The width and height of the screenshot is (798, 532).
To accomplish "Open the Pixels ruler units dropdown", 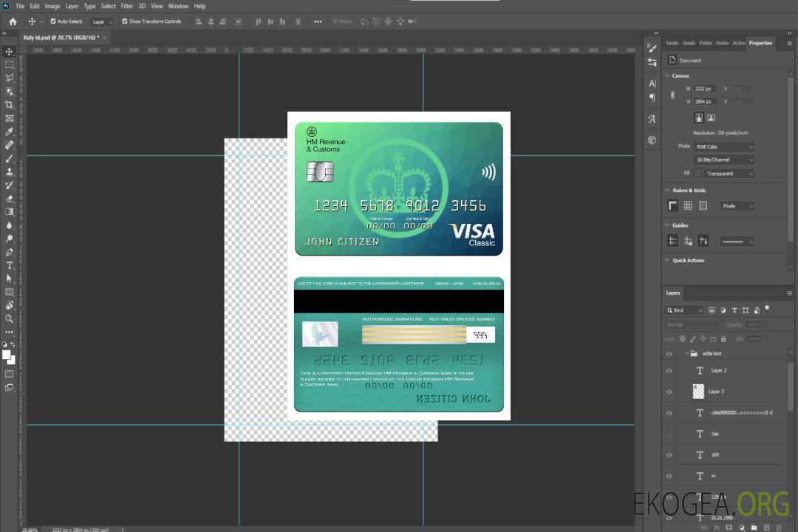I will point(737,205).
